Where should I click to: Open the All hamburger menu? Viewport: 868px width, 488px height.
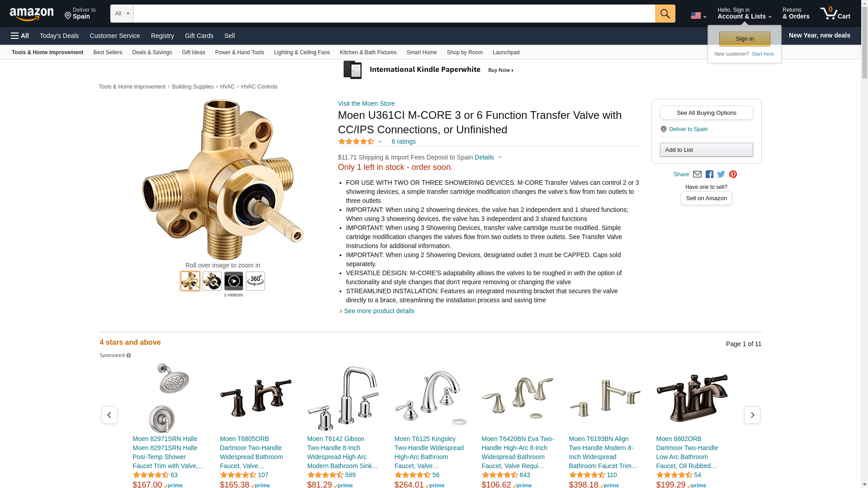20,36
